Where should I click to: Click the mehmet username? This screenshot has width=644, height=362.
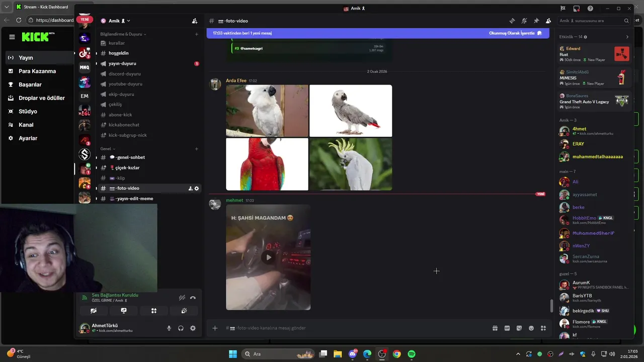[x=234, y=200]
